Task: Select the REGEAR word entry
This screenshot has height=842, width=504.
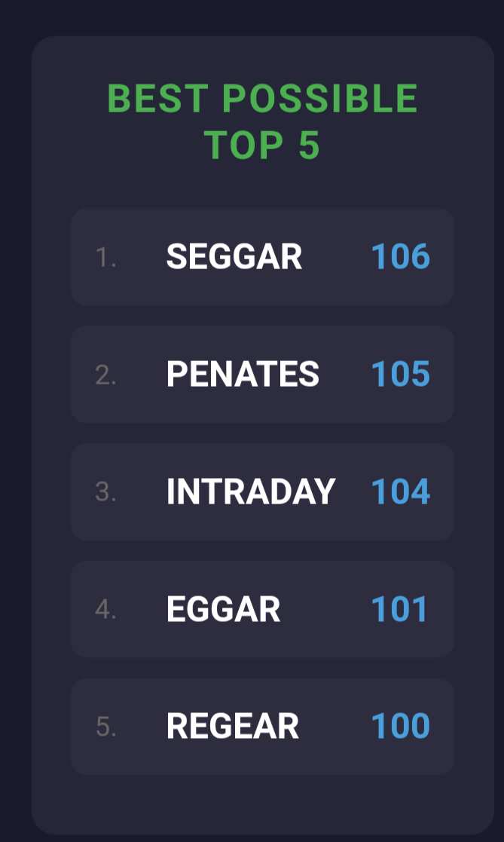Action: pyautogui.click(x=262, y=727)
